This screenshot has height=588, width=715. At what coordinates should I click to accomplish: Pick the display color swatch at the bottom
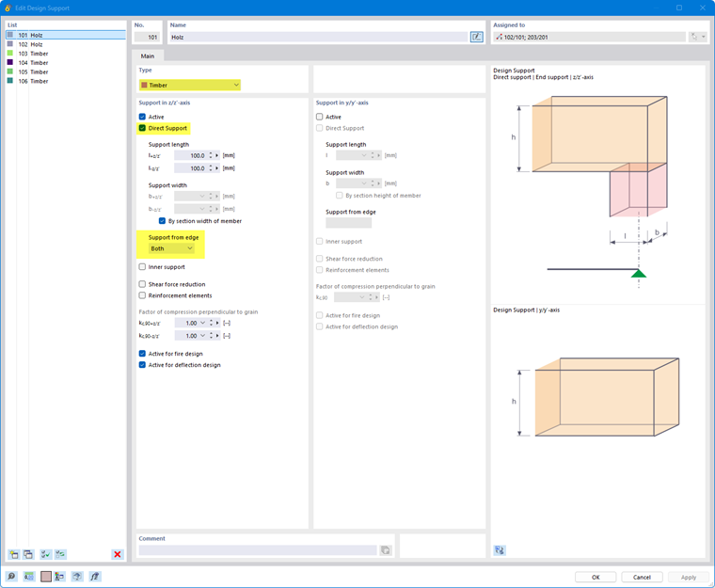point(46,577)
